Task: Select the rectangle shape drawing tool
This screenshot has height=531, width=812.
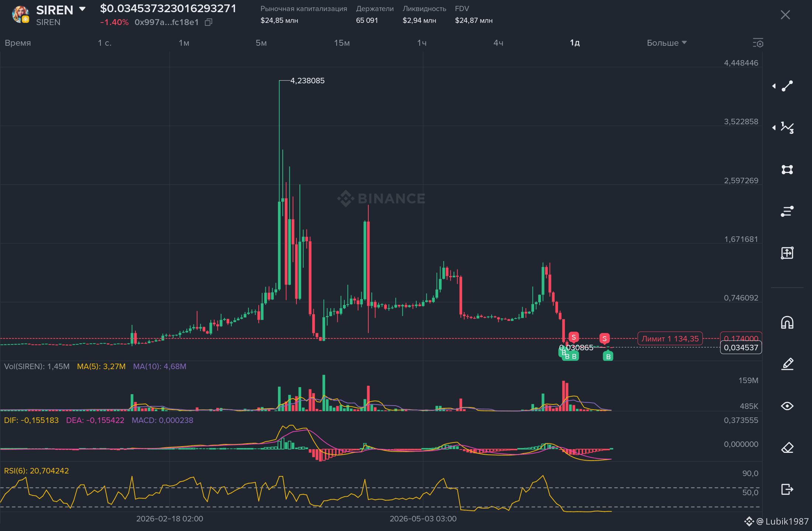Action: pyautogui.click(x=787, y=170)
